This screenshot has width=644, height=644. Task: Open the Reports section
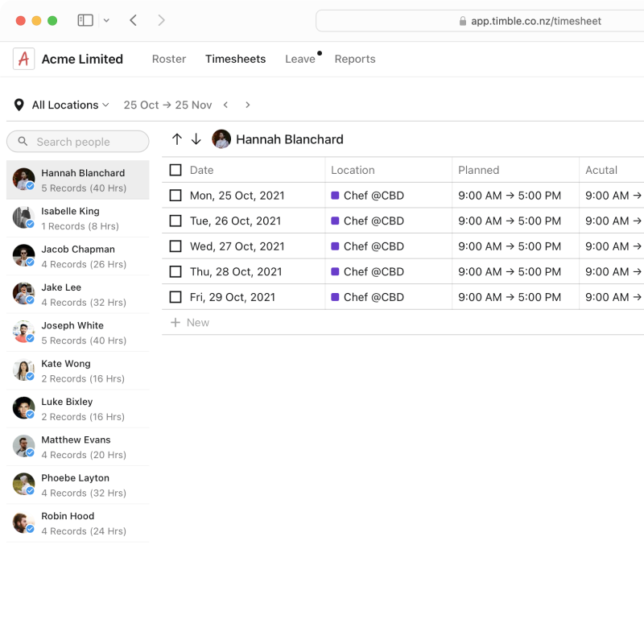pyautogui.click(x=355, y=59)
